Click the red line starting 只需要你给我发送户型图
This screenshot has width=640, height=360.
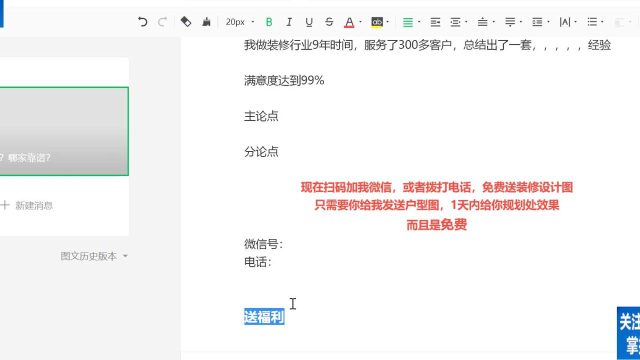(437, 205)
